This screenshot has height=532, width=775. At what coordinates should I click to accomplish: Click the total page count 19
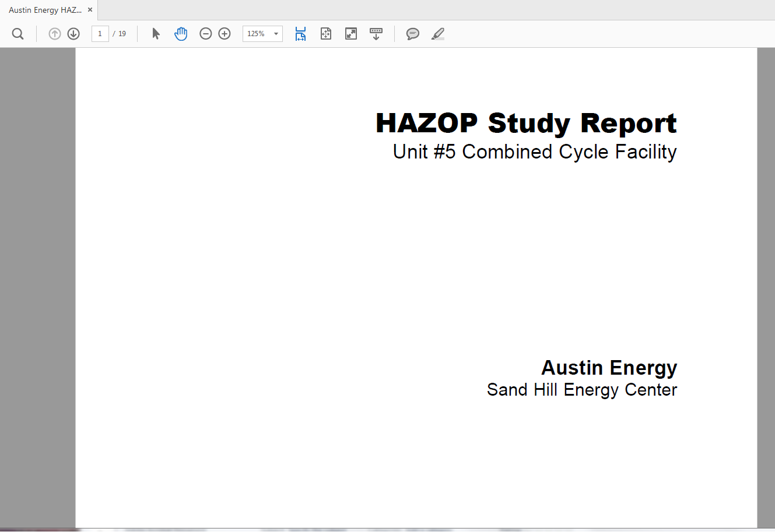click(122, 34)
